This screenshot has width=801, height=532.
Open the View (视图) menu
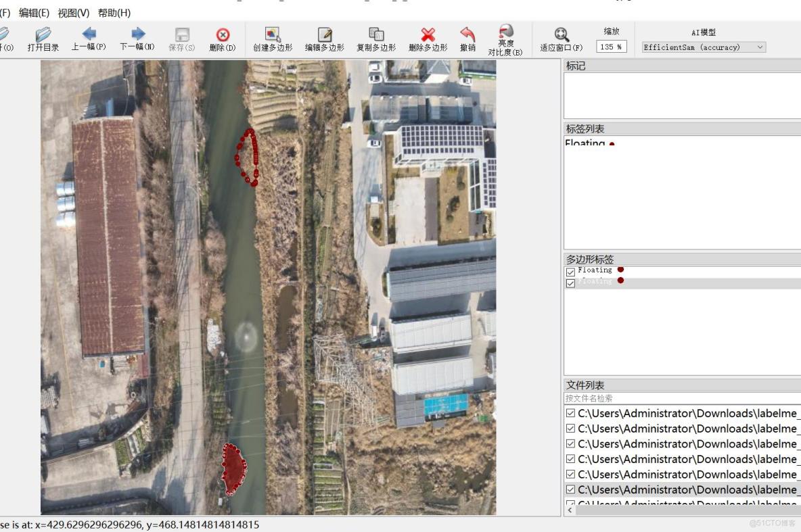tap(73, 13)
